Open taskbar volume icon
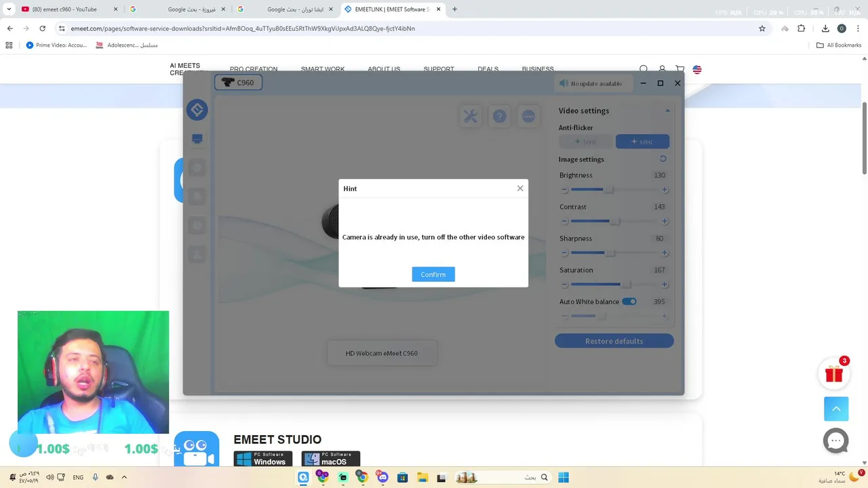 point(50,477)
